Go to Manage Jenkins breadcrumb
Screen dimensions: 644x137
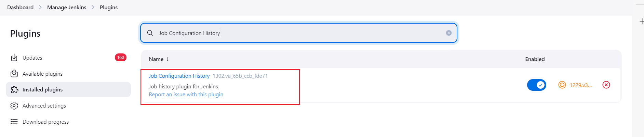(67, 7)
